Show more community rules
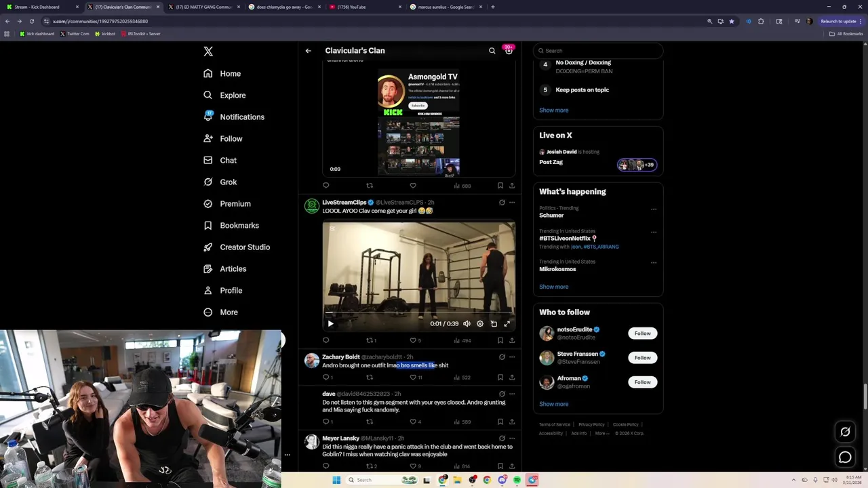 pos(554,110)
